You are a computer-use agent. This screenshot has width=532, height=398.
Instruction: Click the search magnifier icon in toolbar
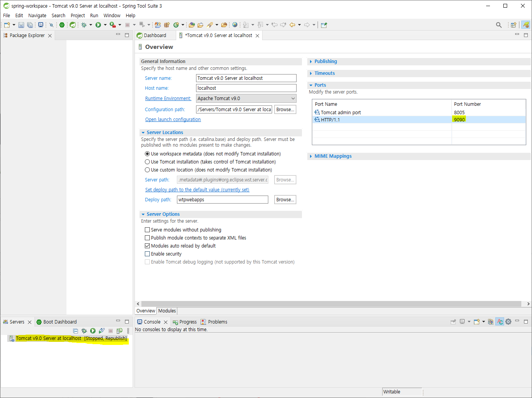point(499,25)
